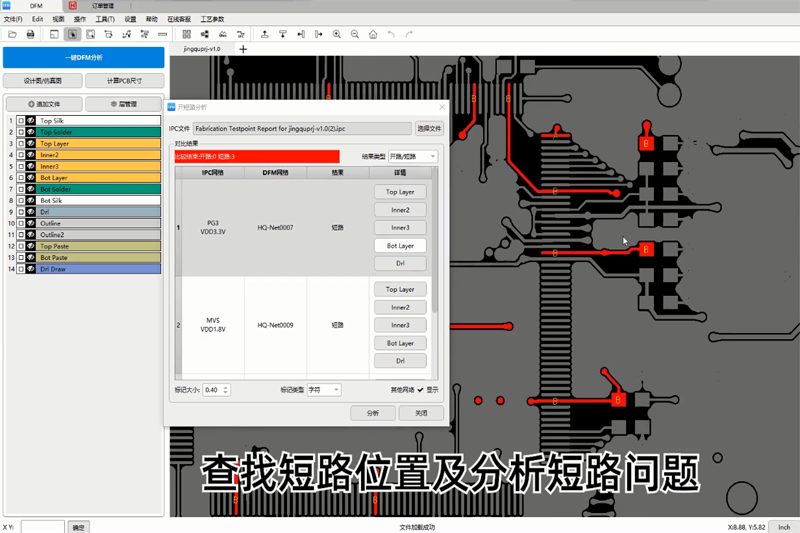This screenshot has height=533, width=800.
Task: Click the print toolbar icon
Action: pyautogui.click(x=30, y=34)
